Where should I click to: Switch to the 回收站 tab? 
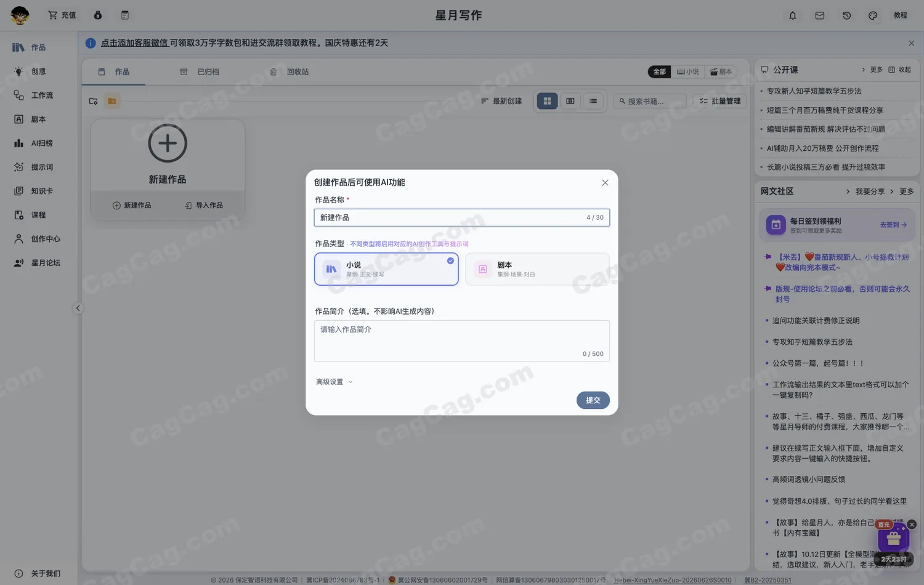[290, 72]
